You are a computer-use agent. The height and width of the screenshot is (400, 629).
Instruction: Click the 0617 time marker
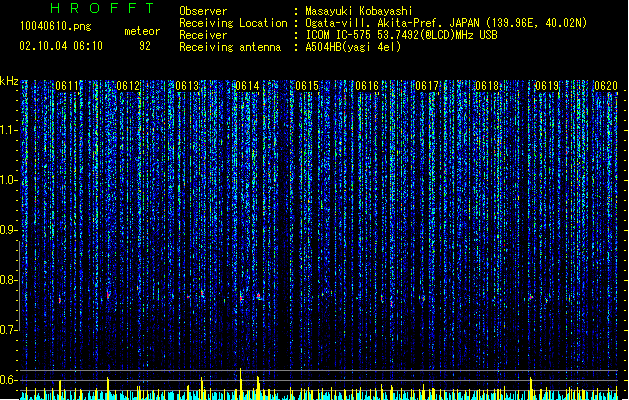pyautogui.click(x=427, y=86)
